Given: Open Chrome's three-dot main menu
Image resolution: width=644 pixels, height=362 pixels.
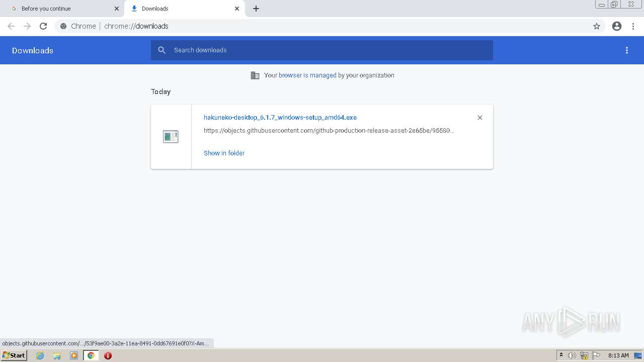Looking at the screenshot, I should [633, 26].
